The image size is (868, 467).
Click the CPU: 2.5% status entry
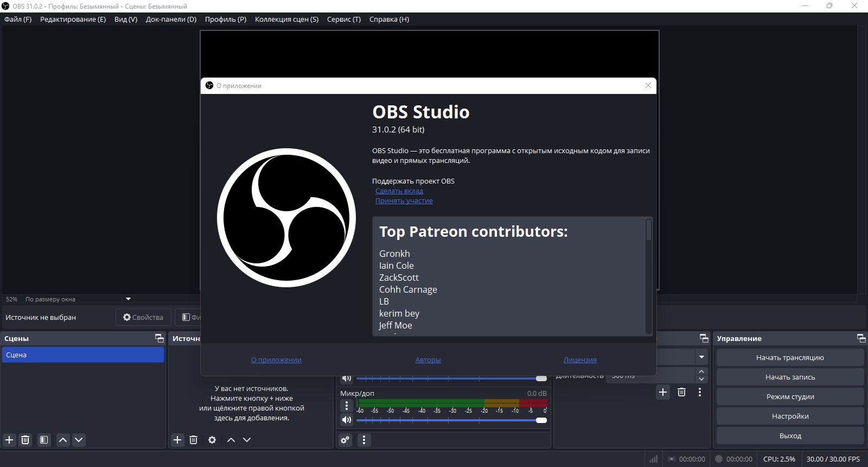click(779, 459)
